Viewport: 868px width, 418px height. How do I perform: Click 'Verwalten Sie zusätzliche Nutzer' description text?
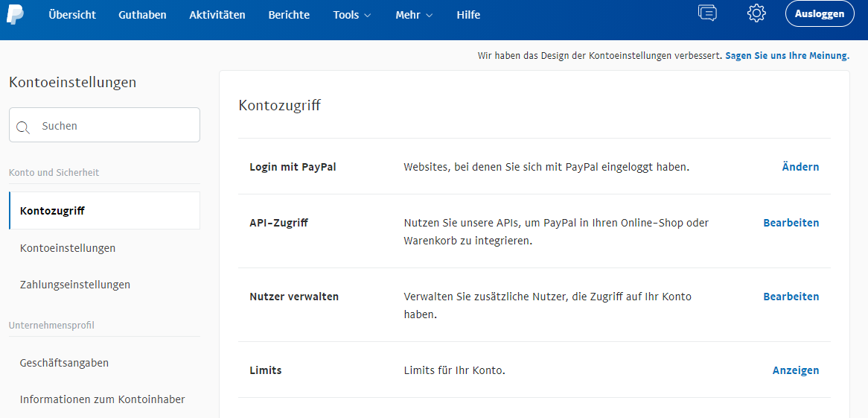click(547, 305)
